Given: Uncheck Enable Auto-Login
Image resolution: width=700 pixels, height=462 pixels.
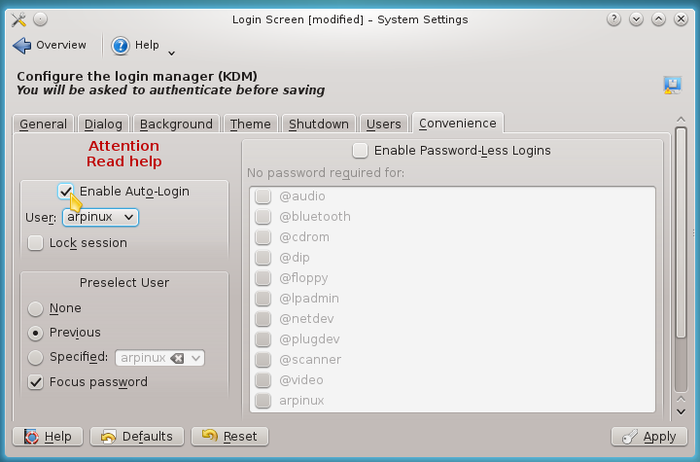Looking at the screenshot, I should click(x=66, y=191).
